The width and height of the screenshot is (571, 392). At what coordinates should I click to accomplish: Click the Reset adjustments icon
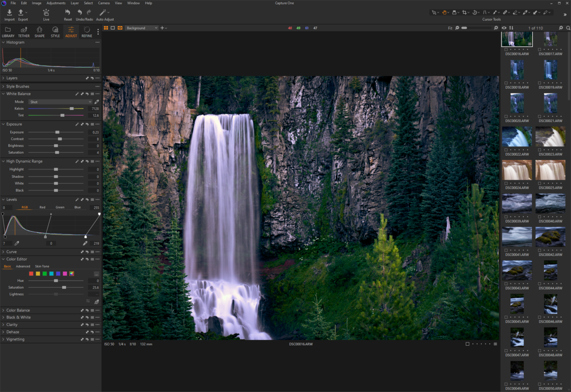pyautogui.click(x=68, y=12)
